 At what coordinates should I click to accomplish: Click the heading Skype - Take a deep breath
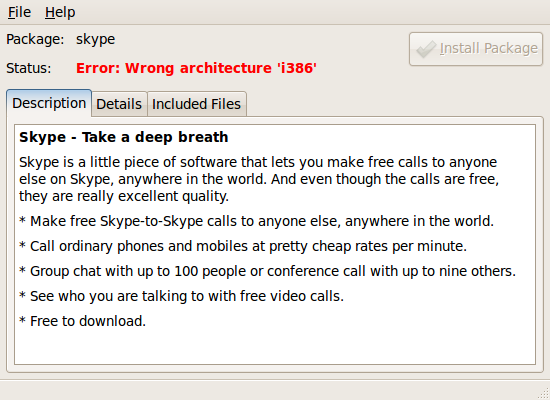tap(123, 137)
